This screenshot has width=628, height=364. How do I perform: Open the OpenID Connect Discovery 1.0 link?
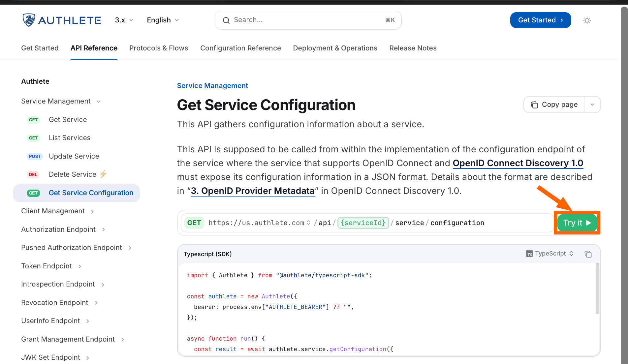518,163
